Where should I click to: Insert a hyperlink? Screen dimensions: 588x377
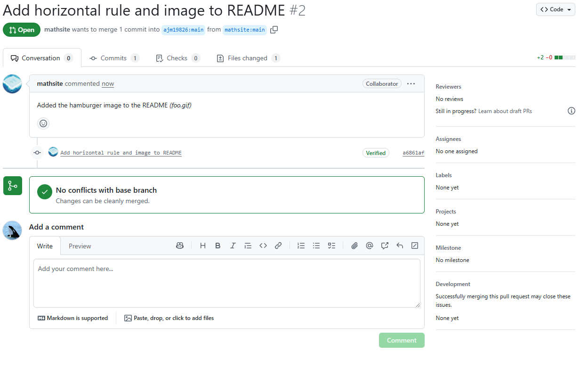point(278,246)
